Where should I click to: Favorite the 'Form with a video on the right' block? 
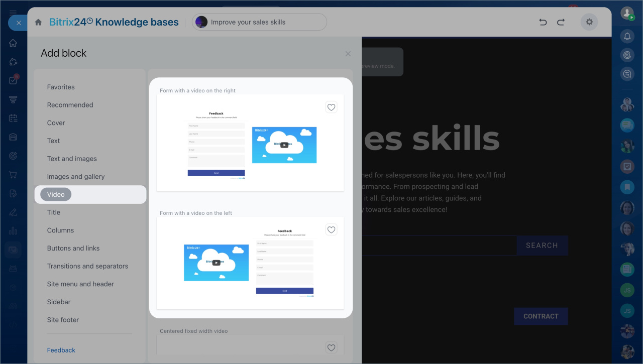tap(331, 107)
